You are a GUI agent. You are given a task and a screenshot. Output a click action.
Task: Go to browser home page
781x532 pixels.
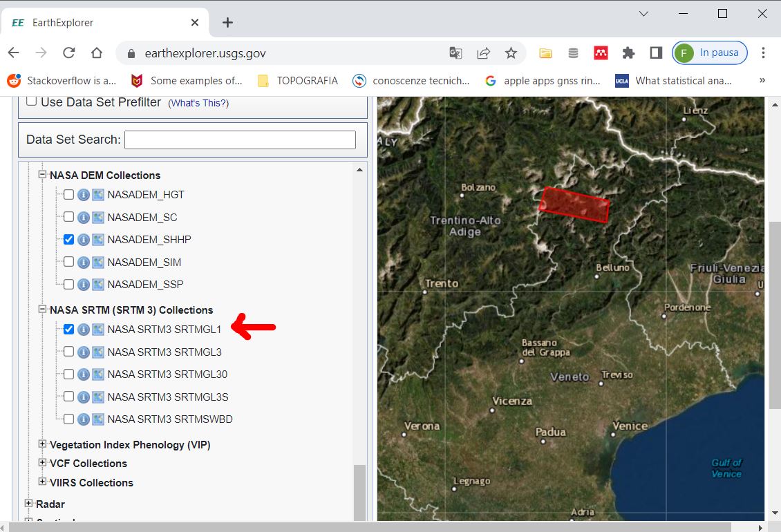tap(97, 53)
